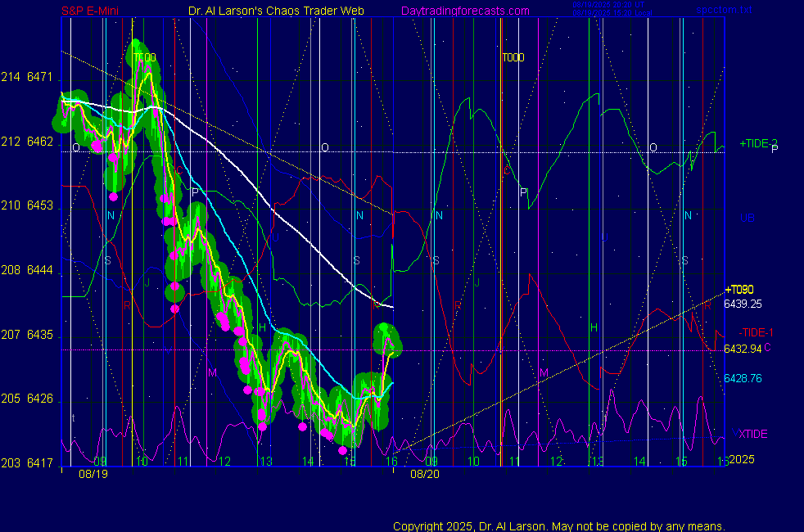Click the +T090 yellow line label
This screenshot has width=804, height=532.
739,290
